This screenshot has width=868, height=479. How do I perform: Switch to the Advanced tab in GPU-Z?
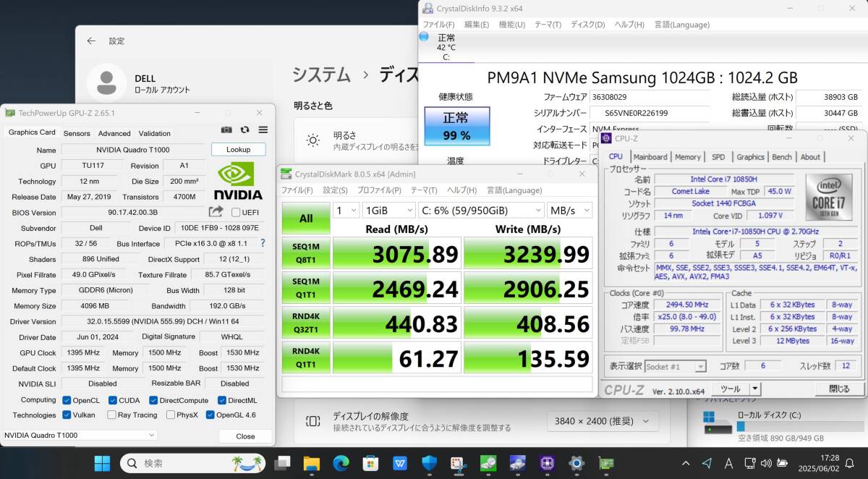[x=114, y=133]
